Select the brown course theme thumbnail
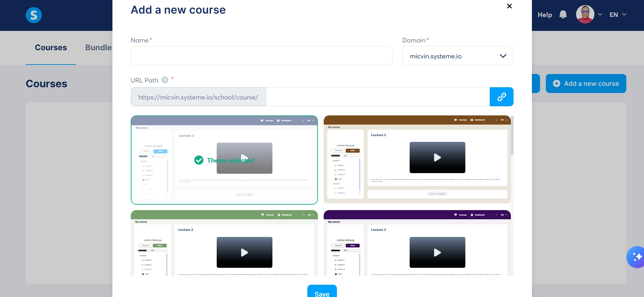This screenshot has height=297, width=644. [x=417, y=159]
